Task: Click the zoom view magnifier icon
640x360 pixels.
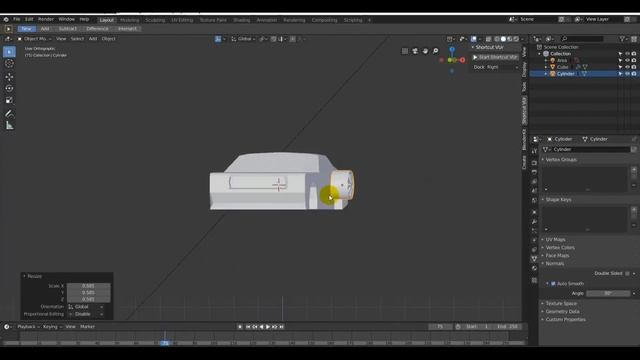Action: tap(436, 51)
